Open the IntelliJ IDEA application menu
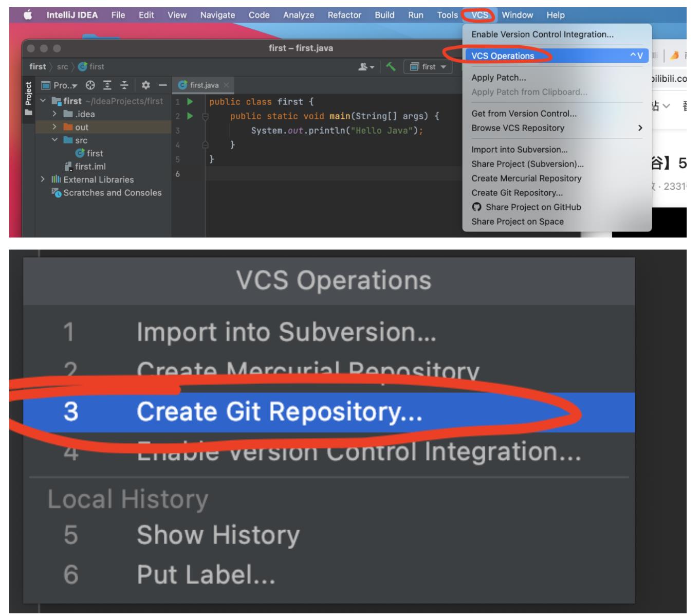The height and width of the screenshot is (615, 700). point(72,15)
